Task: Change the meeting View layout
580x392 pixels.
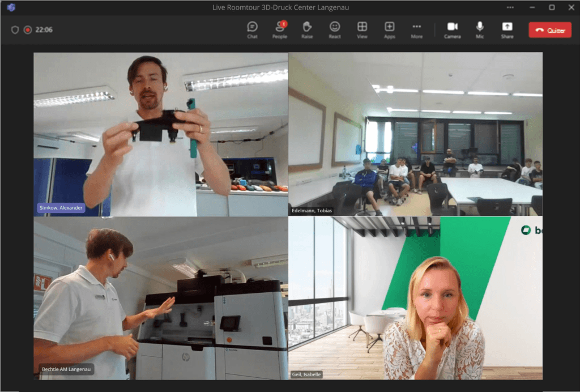Action: (362, 29)
